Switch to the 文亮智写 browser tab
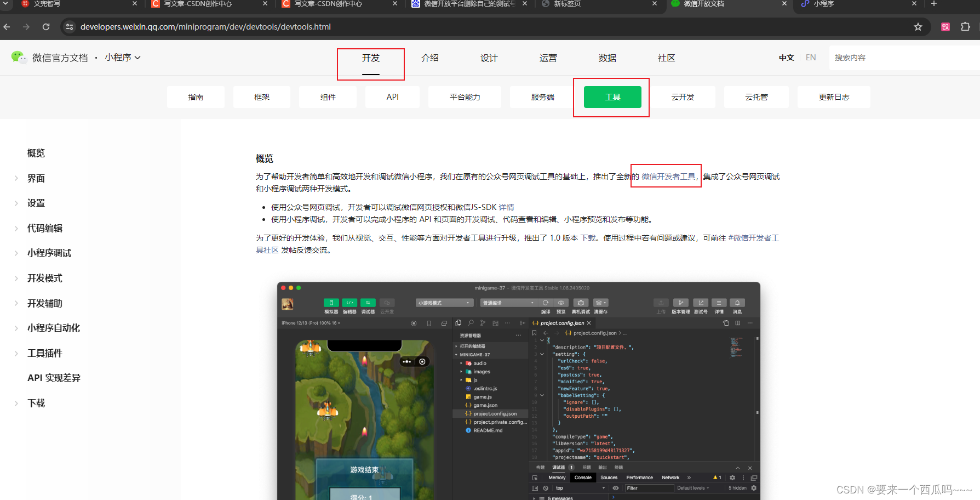The height and width of the screenshot is (500, 980). pos(77,4)
